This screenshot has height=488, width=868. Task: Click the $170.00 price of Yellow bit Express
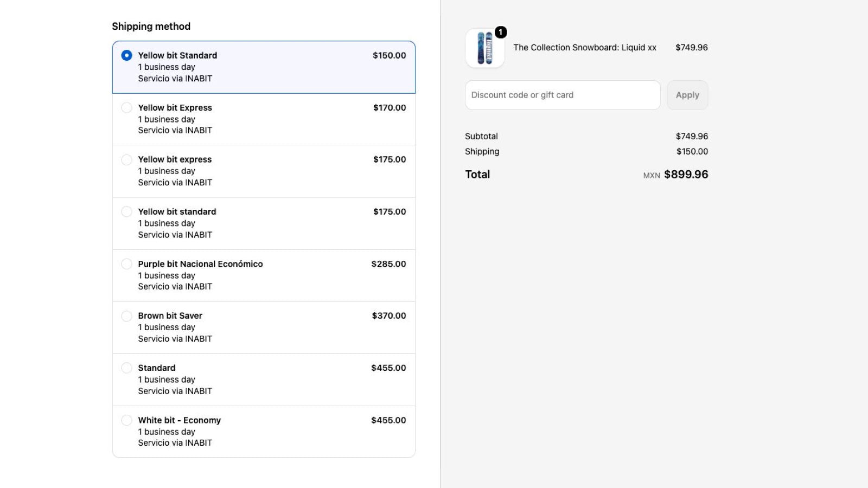(x=390, y=107)
